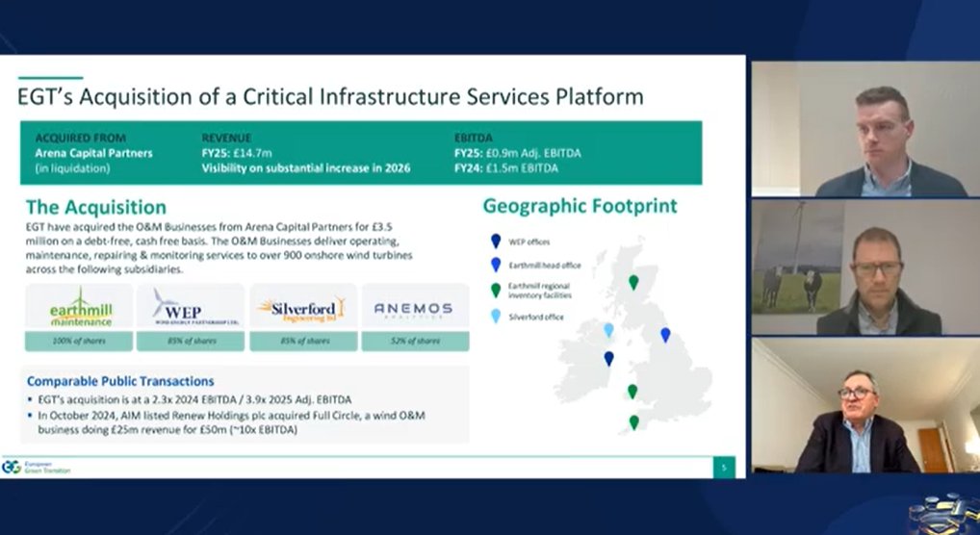Click "Visibility on substantial increase in 2026"

(x=306, y=168)
